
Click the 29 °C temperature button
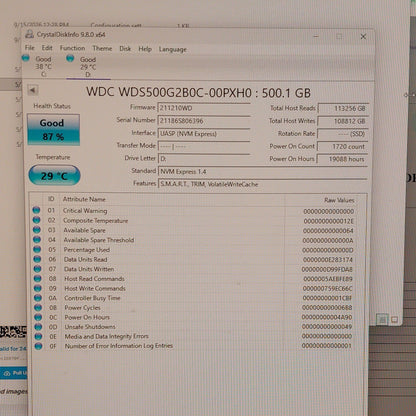point(54,175)
